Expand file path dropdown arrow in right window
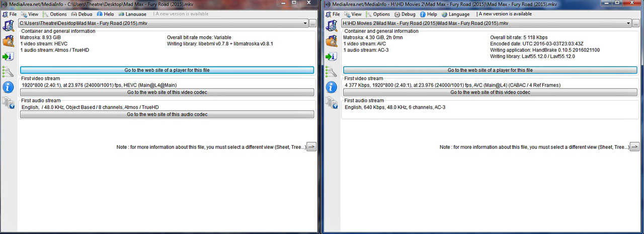The height and width of the screenshot is (234, 644). (x=628, y=23)
